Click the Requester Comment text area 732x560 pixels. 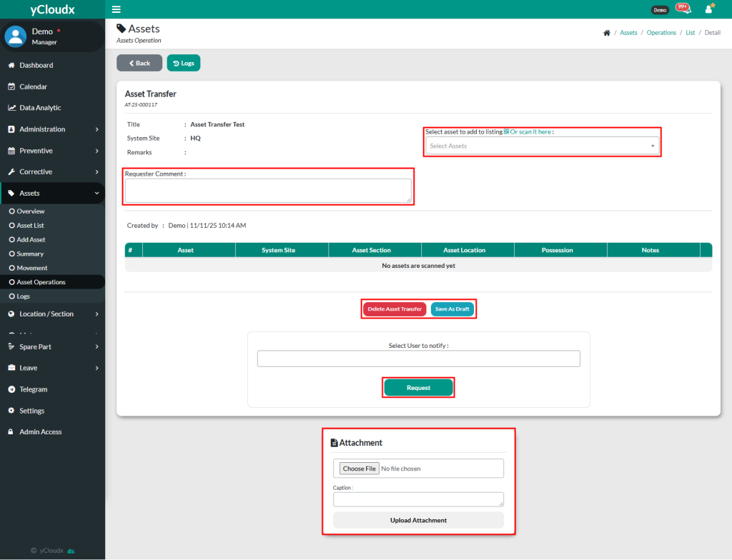pos(268,191)
